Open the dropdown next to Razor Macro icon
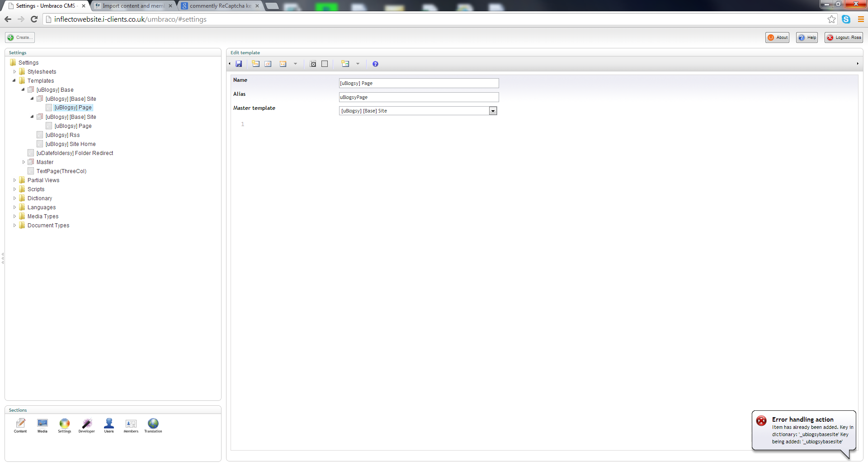 pos(358,64)
